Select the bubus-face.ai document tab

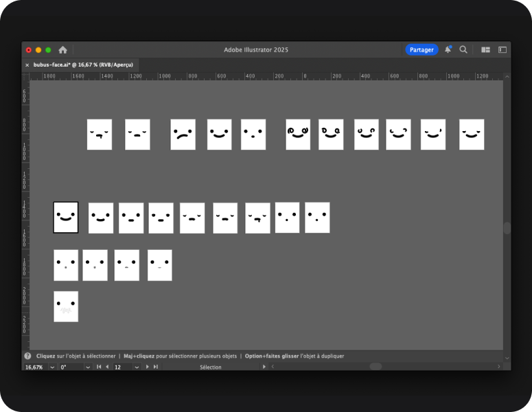click(83, 65)
